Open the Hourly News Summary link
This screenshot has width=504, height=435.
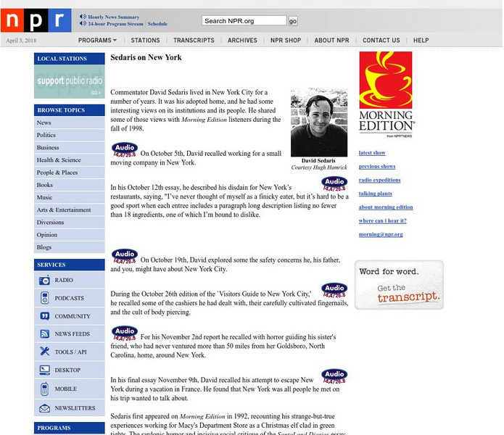[x=114, y=17]
